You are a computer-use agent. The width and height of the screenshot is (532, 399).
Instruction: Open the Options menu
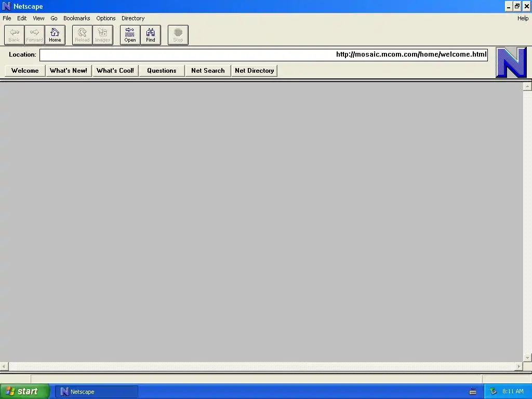(106, 18)
